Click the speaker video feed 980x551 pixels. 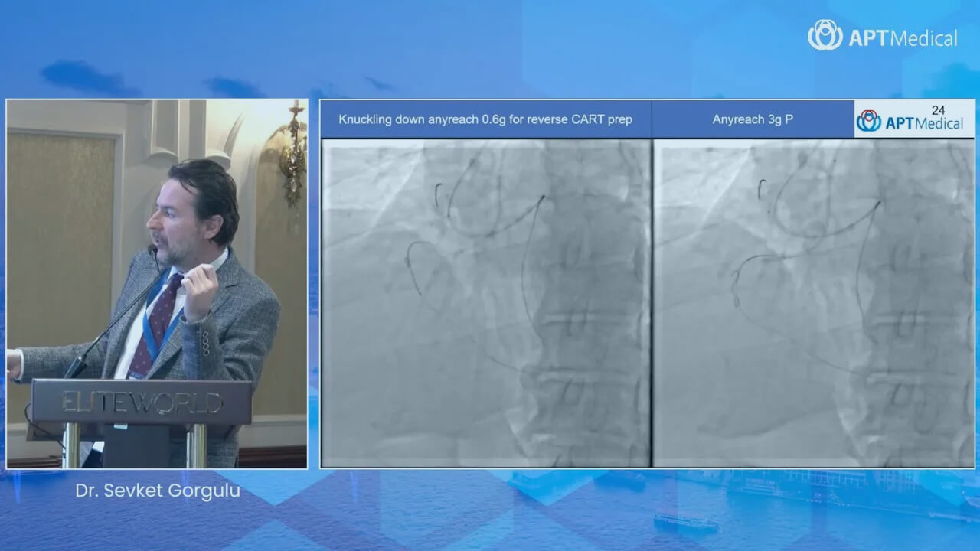157,284
